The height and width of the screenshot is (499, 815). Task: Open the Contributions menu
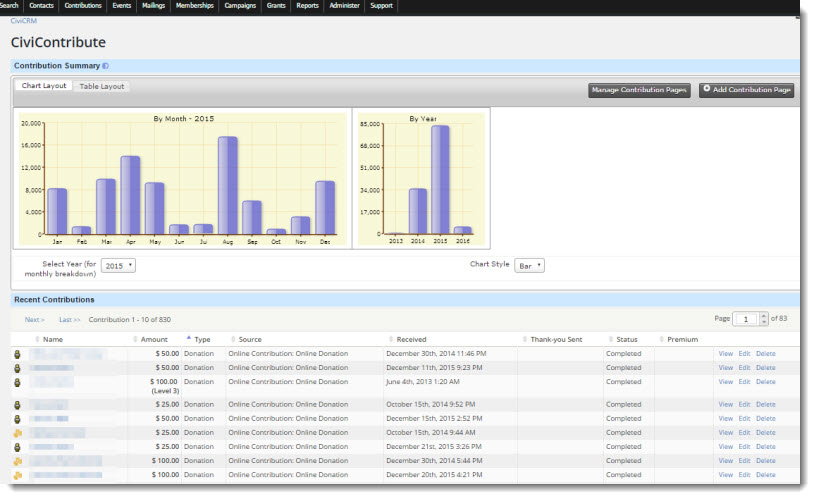[x=83, y=6]
